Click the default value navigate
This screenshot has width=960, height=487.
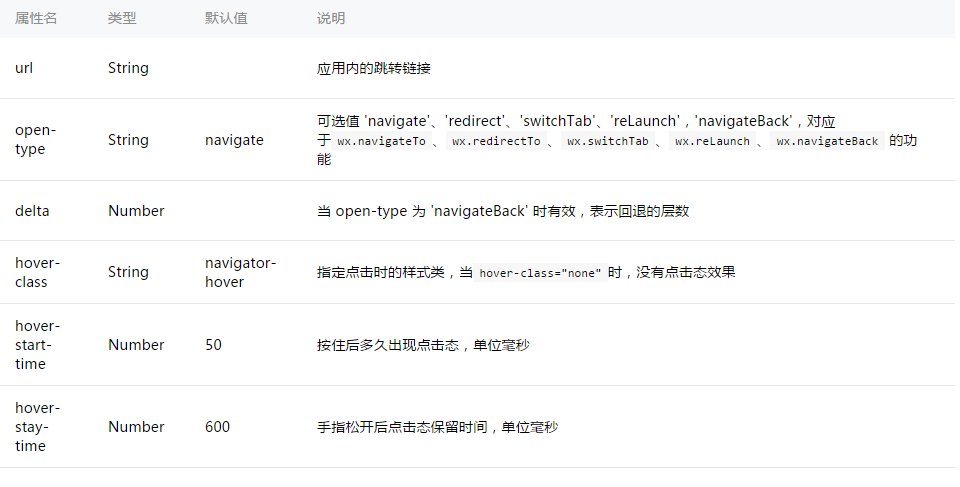234,140
